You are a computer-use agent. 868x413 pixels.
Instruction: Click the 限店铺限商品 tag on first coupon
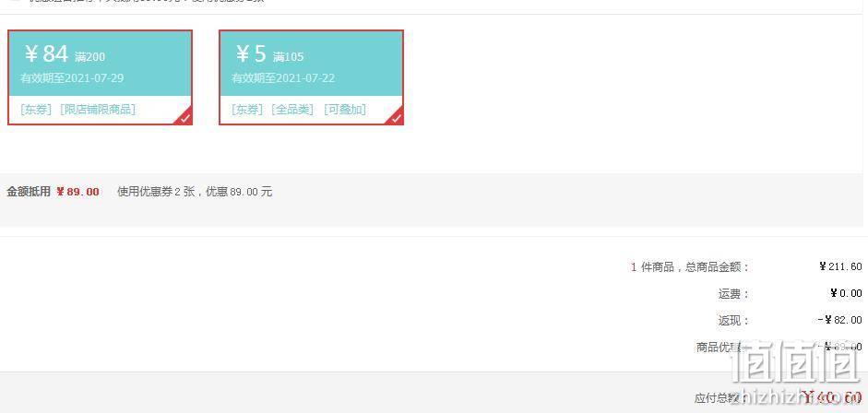(98, 110)
